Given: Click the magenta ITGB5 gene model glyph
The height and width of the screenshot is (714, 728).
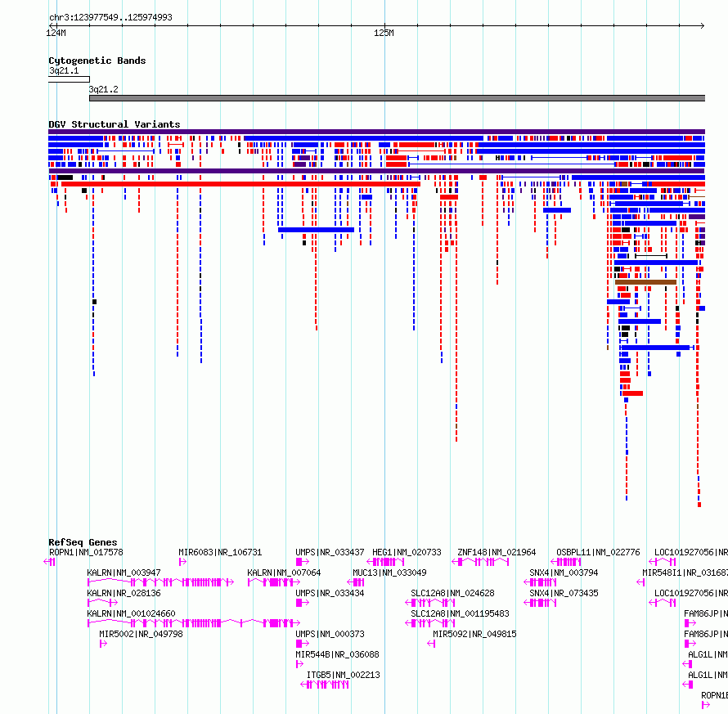Looking at the screenshot, I should pyautogui.click(x=325, y=685).
